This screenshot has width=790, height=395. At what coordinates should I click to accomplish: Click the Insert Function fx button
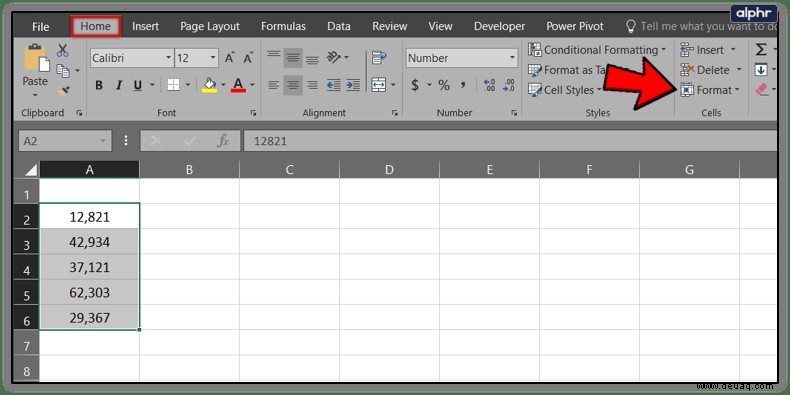coord(223,141)
